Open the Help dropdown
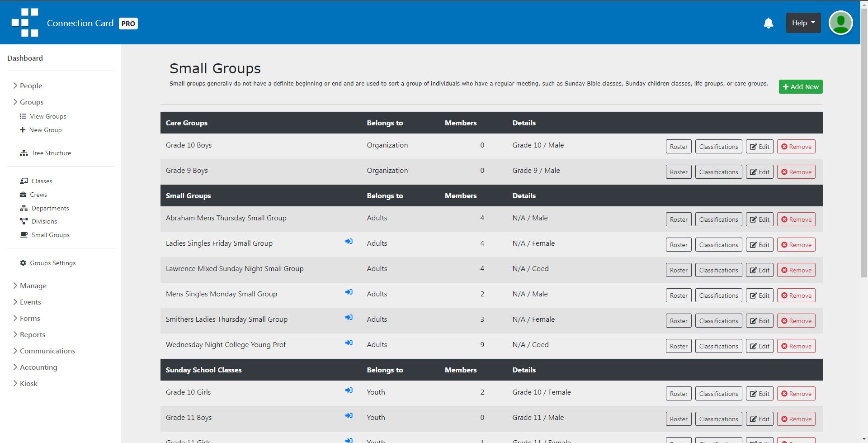This screenshot has width=868, height=443. (x=803, y=23)
